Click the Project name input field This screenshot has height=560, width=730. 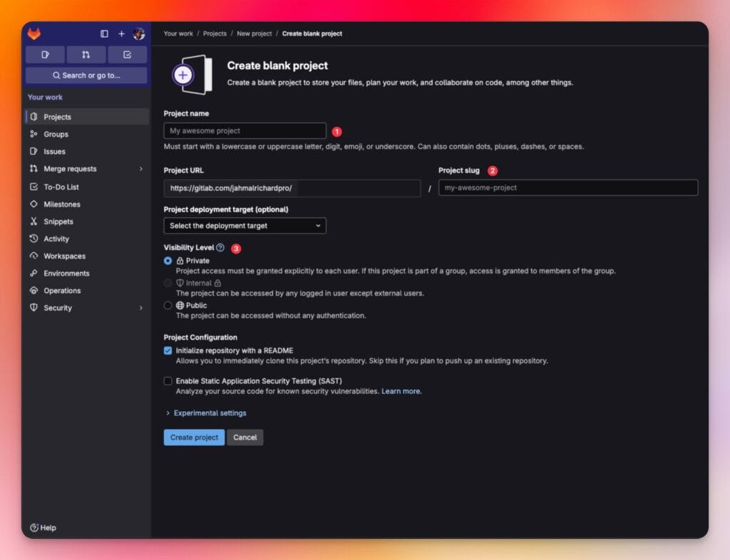tap(245, 130)
